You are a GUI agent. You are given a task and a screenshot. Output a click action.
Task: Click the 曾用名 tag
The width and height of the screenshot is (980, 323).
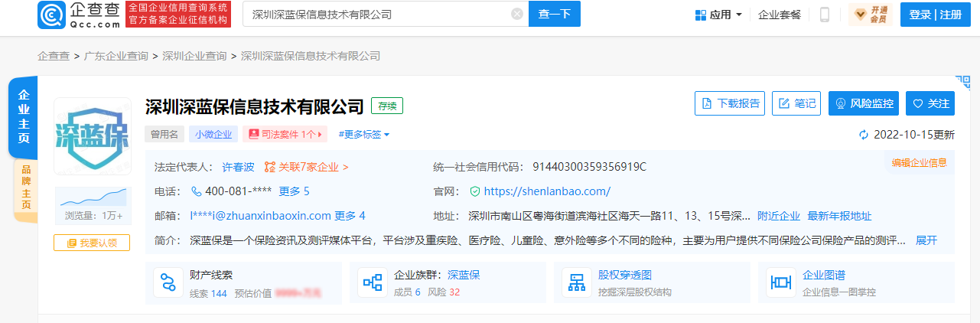pyautogui.click(x=164, y=134)
